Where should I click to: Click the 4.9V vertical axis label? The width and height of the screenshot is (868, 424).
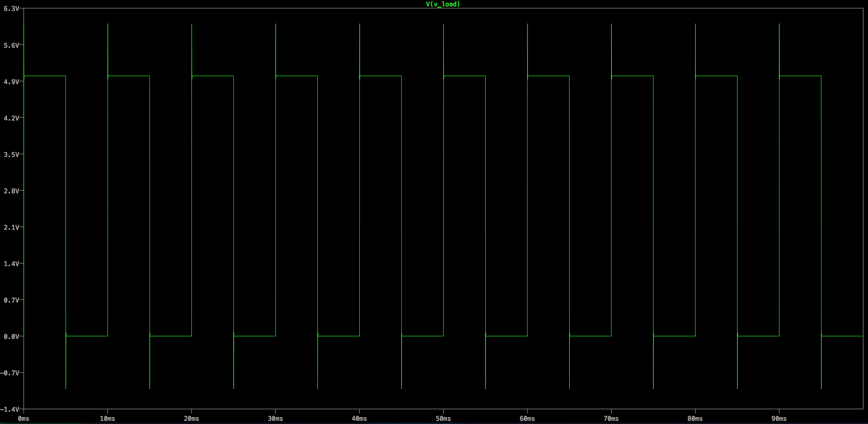[x=11, y=81]
